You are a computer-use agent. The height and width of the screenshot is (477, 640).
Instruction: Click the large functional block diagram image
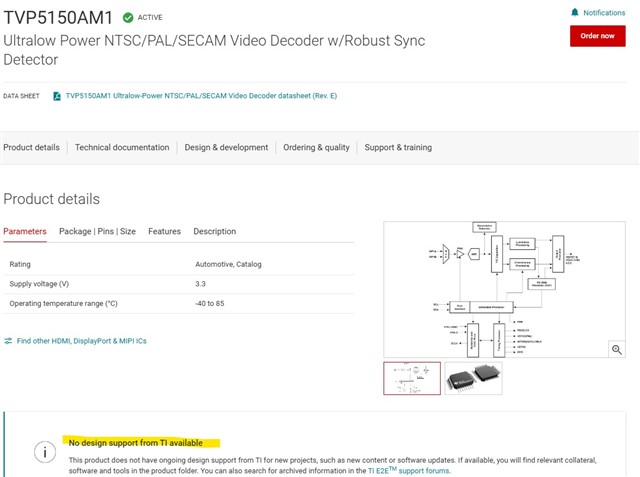pos(504,289)
